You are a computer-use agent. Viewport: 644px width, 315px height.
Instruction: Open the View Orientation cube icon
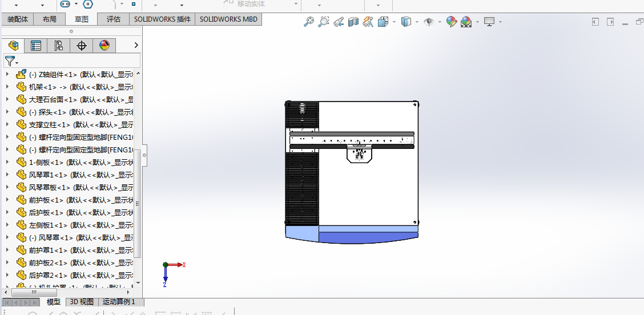(x=383, y=22)
